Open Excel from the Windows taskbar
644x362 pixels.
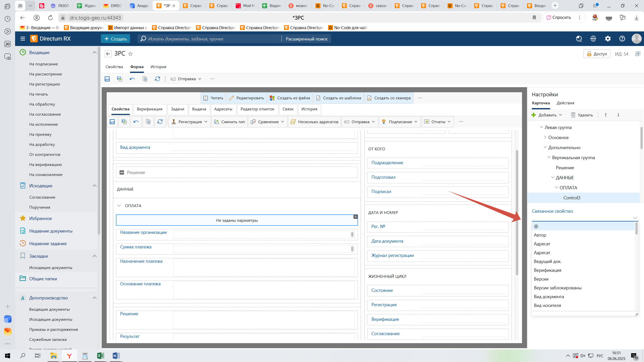click(100, 355)
